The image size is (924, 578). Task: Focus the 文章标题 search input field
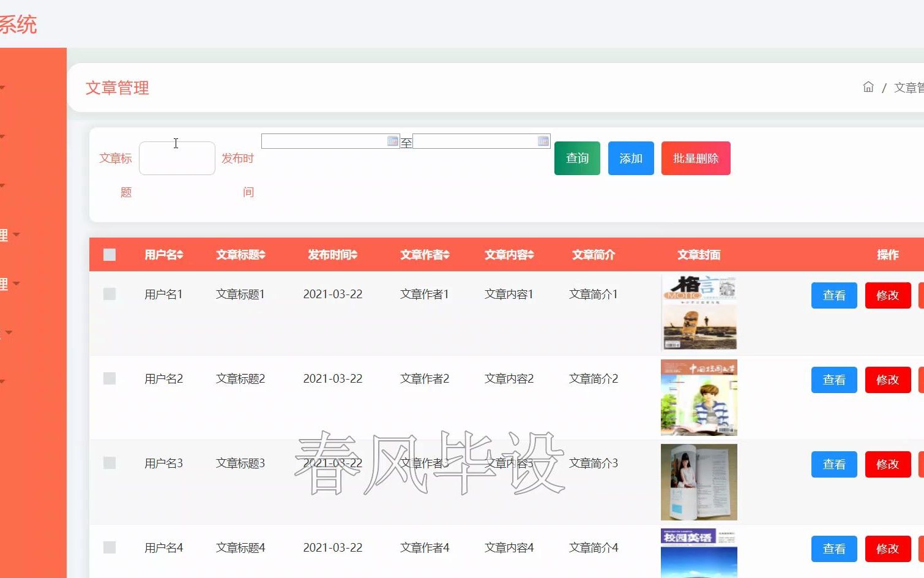click(177, 158)
